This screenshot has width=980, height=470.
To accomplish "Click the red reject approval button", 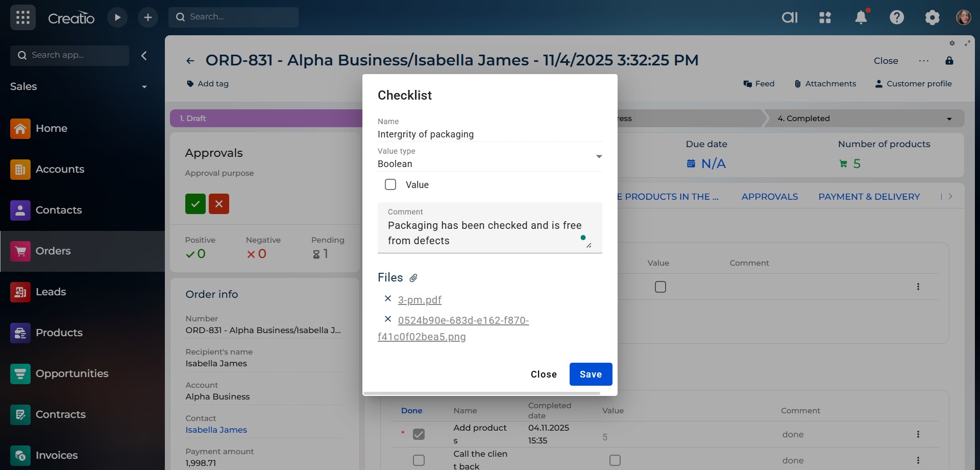I will point(219,204).
